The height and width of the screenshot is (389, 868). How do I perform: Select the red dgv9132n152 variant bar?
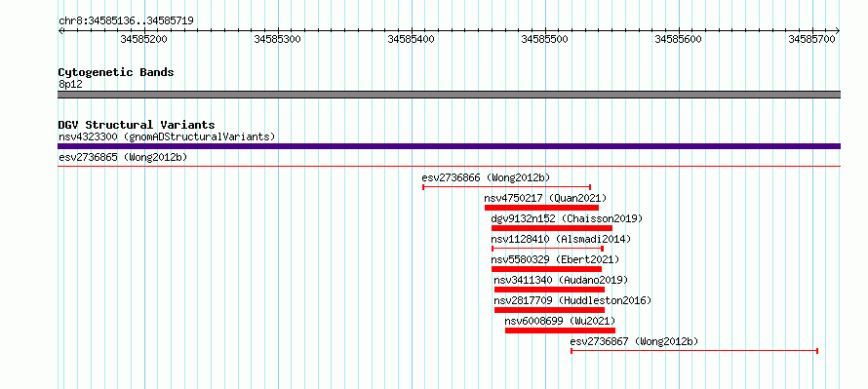point(552,228)
